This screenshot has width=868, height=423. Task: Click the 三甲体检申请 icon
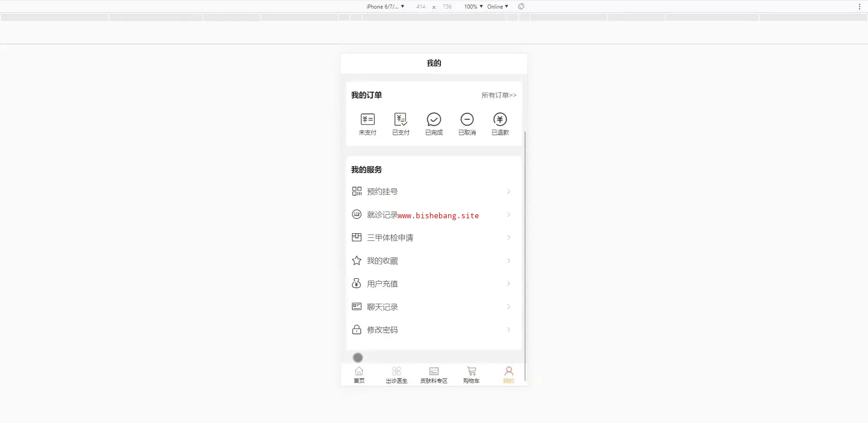[x=357, y=237]
